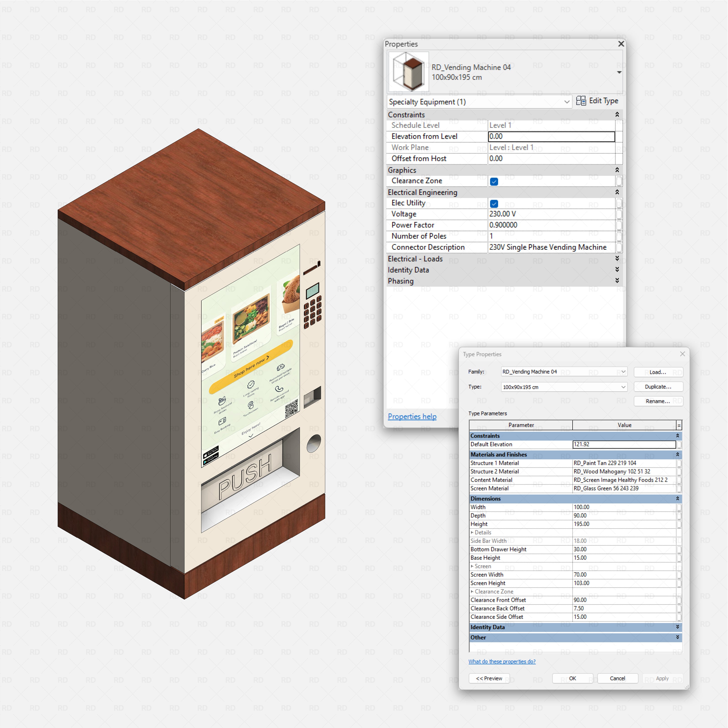Click the Side Bar Width value 18.00
The width and height of the screenshot is (728, 728).
[x=624, y=541]
